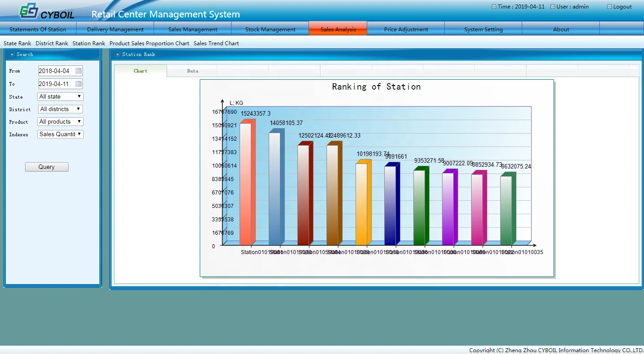Click the Logout icon
The height and width of the screenshot is (354, 644).
(x=610, y=7)
